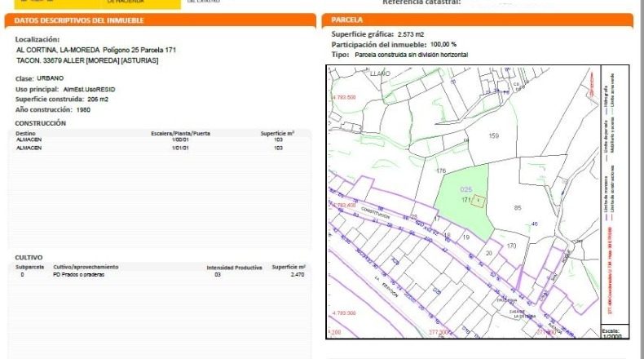Select the 103 surface in the 1/00/01 row
This screenshot has width=644, height=359.
(279, 140)
